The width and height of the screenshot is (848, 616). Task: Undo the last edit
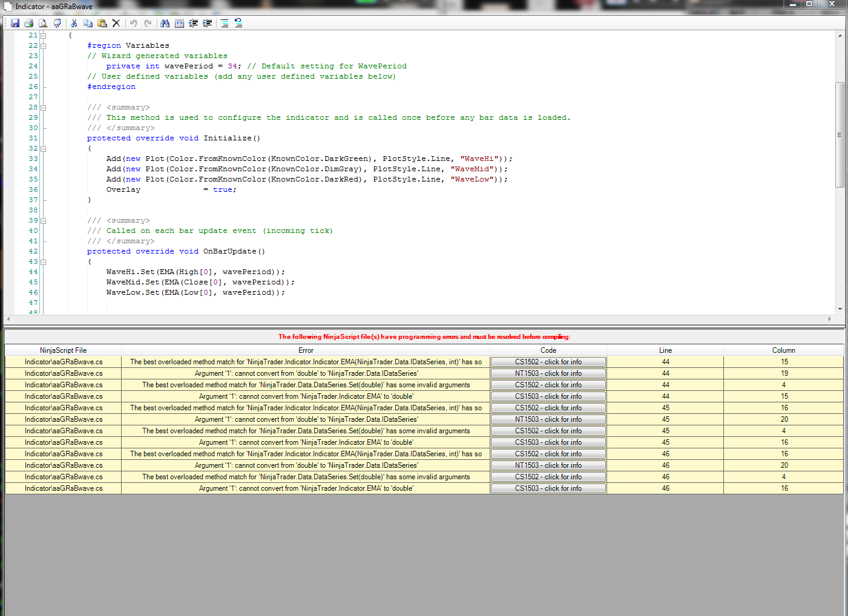point(133,23)
